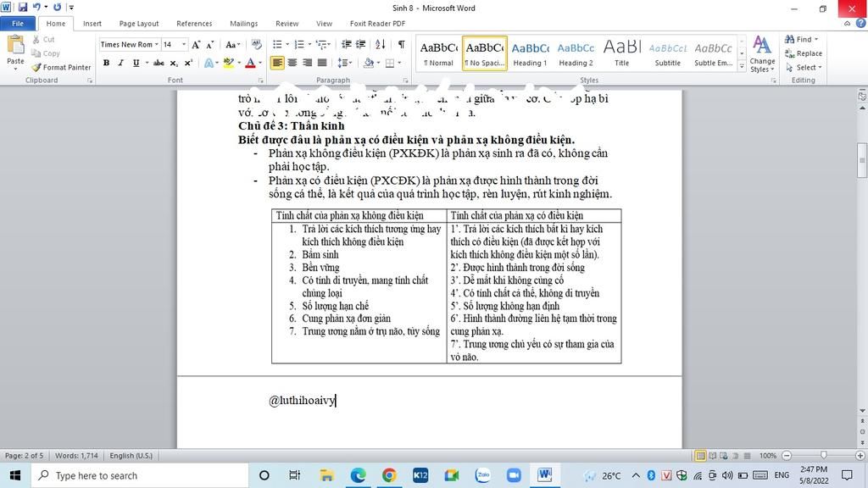Open text effects glowing A icon
The width and height of the screenshot is (868, 488).
[209, 63]
